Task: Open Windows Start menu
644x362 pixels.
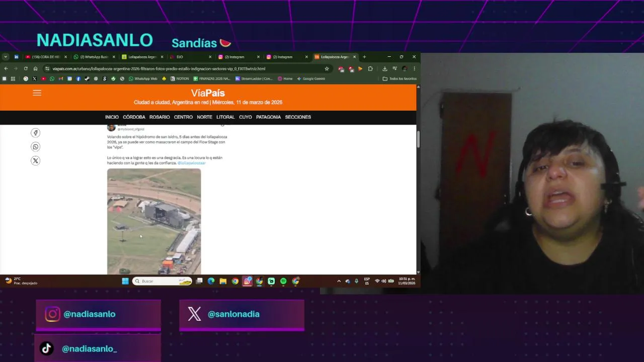Action: pyautogui.click(x=125, y=281)
